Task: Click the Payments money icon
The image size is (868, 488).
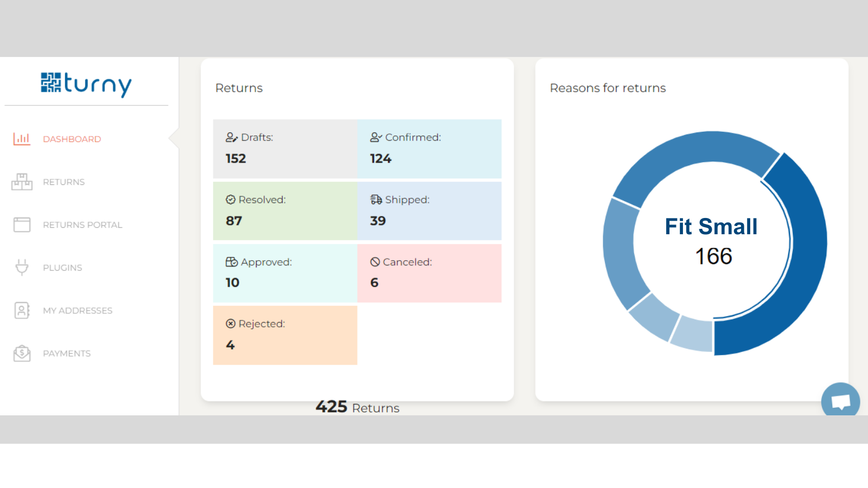Action: (x=22, y=353)
